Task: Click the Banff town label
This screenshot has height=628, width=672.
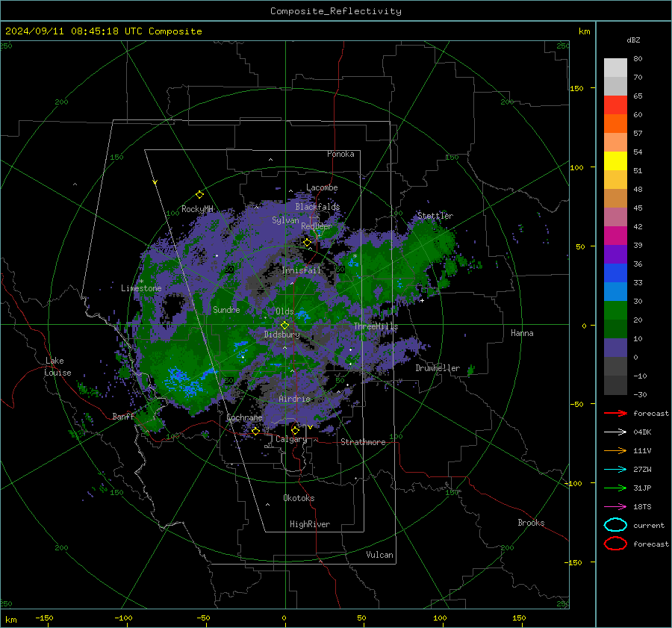Action: pyautogui.click(x=123, y=416)
